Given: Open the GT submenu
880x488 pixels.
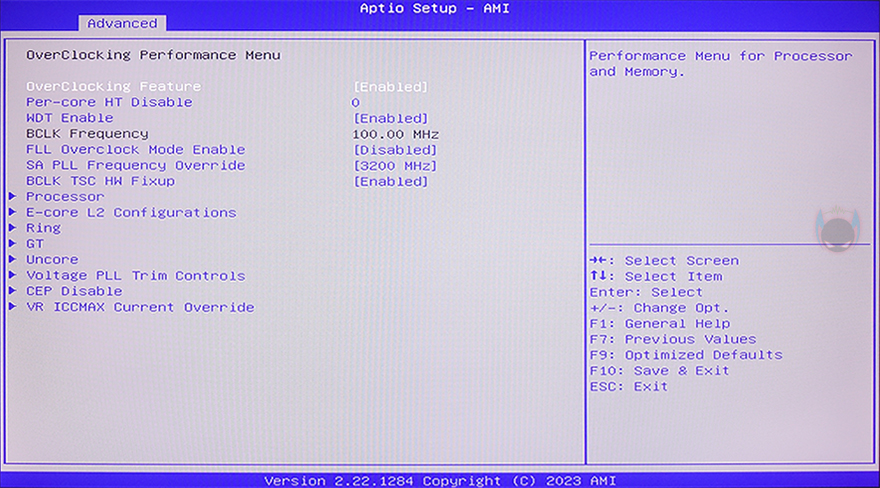Looking at the screenshot, I should pos(35,244).
